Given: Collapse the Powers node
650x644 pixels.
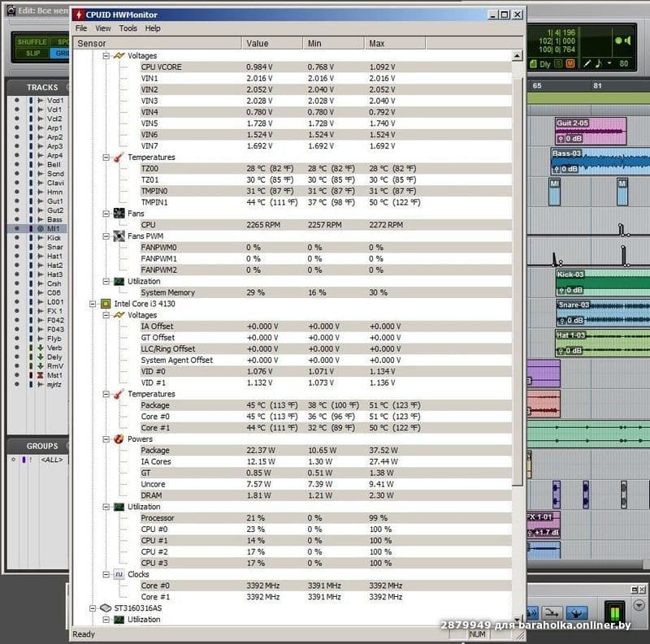Looking at the screenshot, I should click(106, 439).
